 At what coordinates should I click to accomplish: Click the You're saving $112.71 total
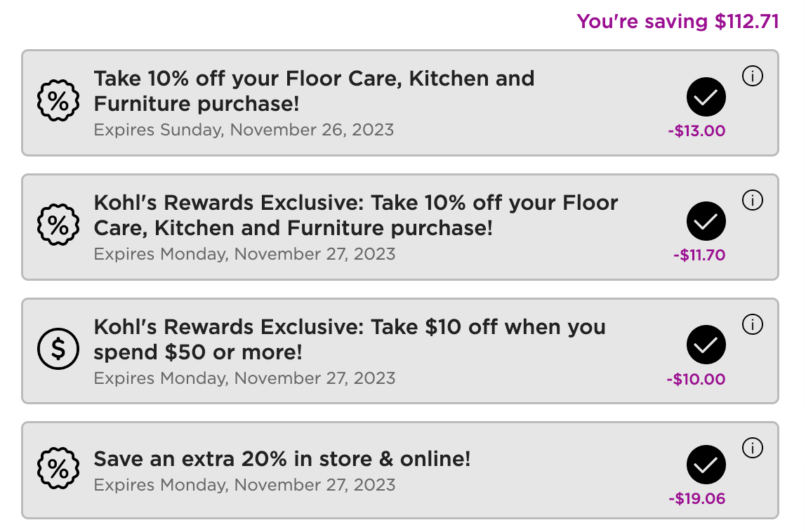[678, 22]
